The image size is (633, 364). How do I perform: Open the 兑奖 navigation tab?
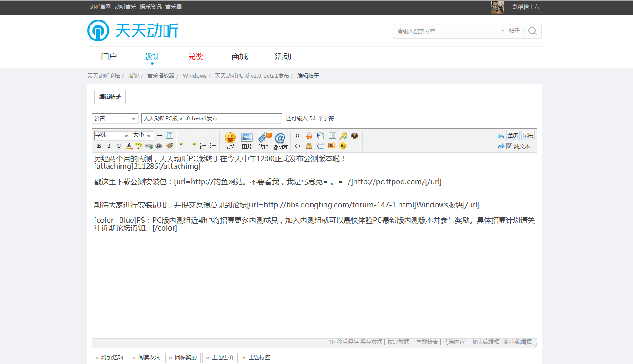(x=196, y=57)
